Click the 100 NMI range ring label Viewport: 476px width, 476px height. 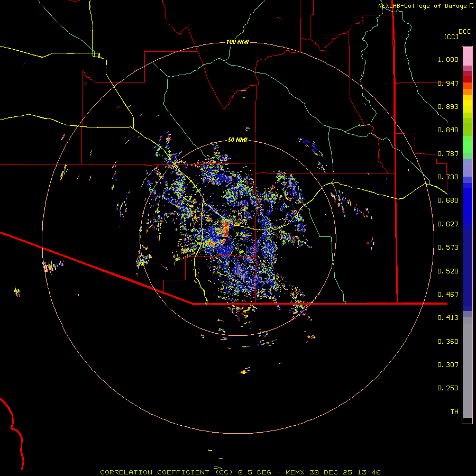[x=237, y=42]
